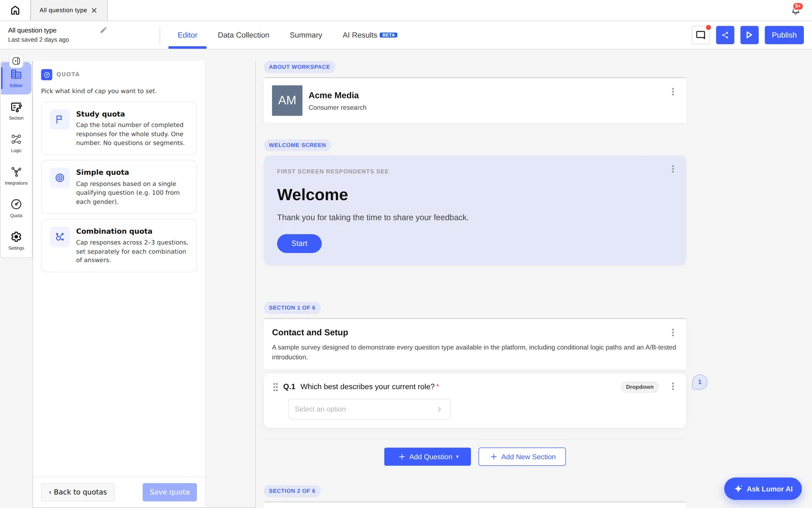This screenshot has height=508, width=812.
Task: Open the Add Question dropdown
Action: tap(427, 457)
